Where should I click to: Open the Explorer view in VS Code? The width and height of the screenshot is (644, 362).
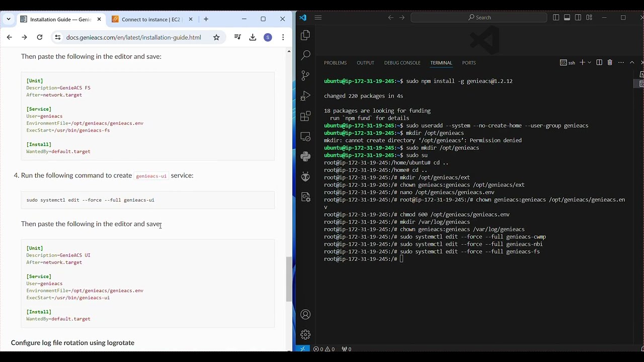(305, 35)
